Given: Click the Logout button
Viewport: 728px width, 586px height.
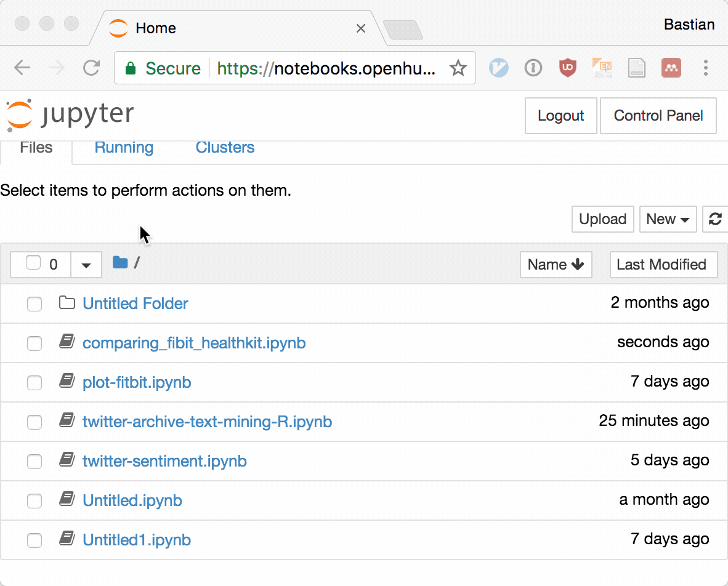Looking at the screenshot, I should 561,116.
